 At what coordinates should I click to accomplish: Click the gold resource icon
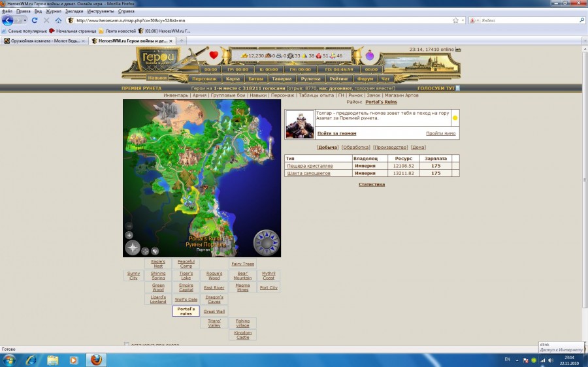click(x=244, y=56)
